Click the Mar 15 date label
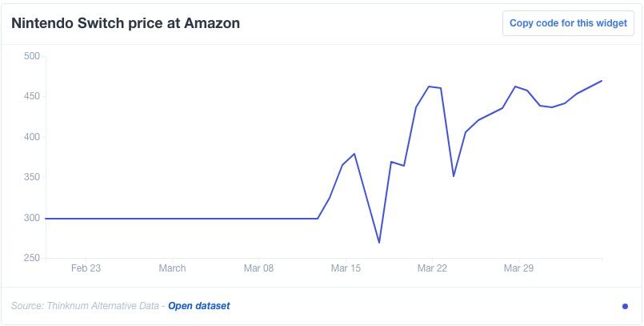Viewport: 644px width, 326px height. pyautogui.click(x=346, y=268)
